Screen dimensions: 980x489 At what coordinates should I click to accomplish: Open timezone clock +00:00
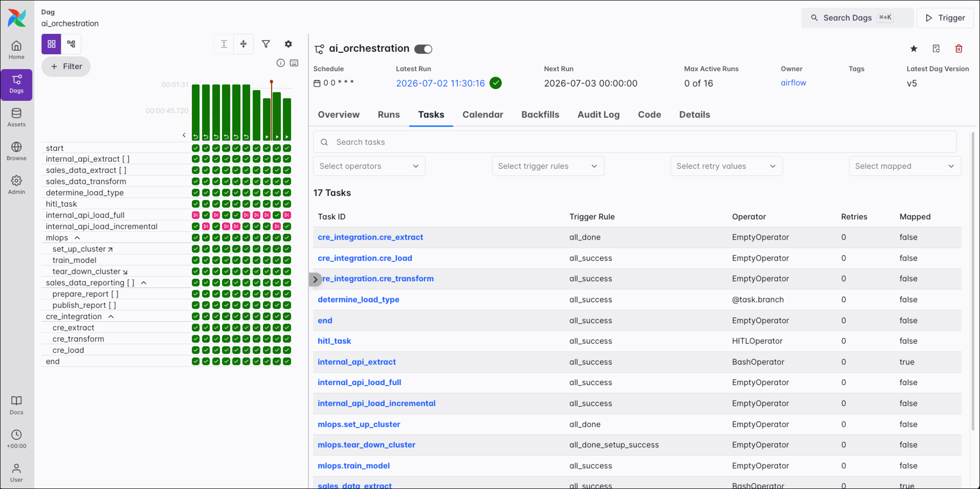coord(17,440)
